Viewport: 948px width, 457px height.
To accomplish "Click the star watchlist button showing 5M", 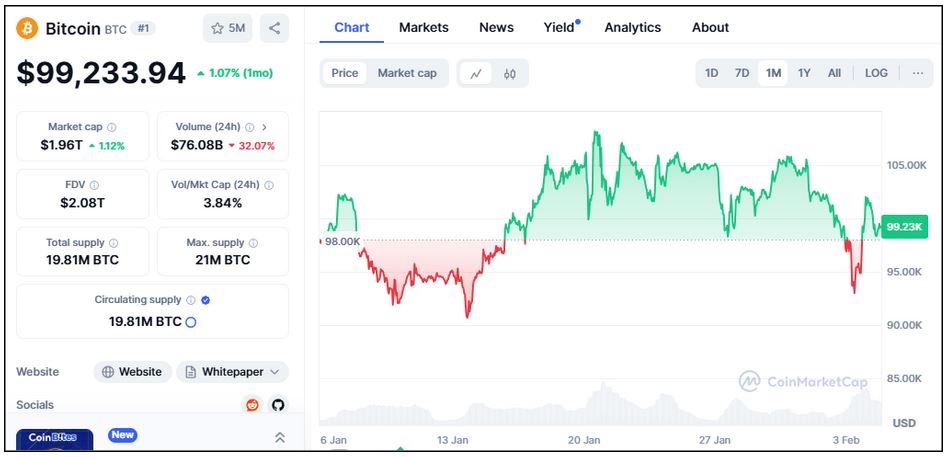I will pyautogui.click(x=228, y=28).
